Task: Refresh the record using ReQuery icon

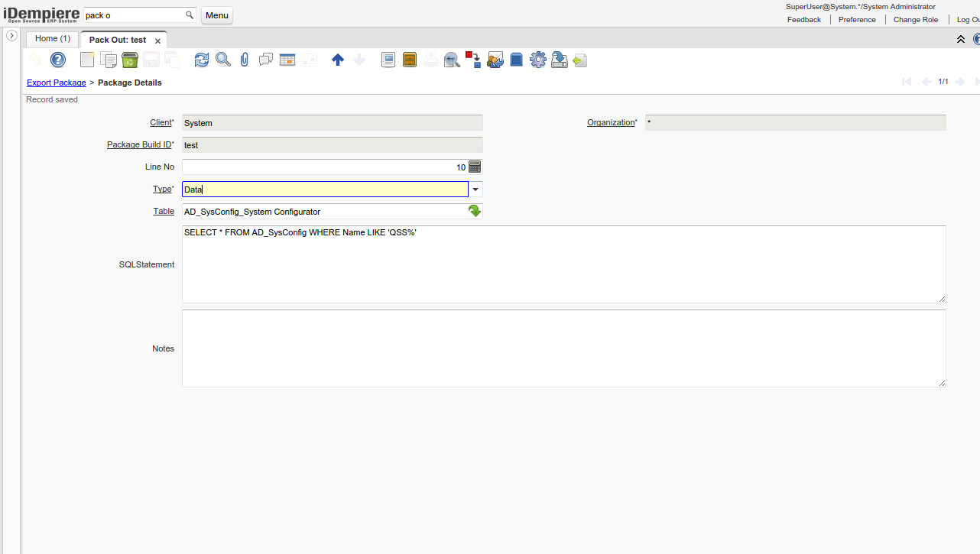Action: [x=202, y=60]
